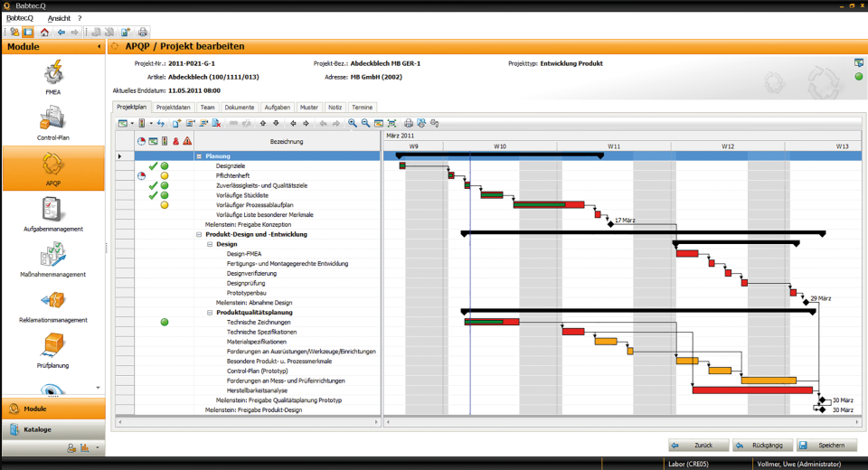
Task: Click the move up arrow icon
Action: tap(263, 123)
